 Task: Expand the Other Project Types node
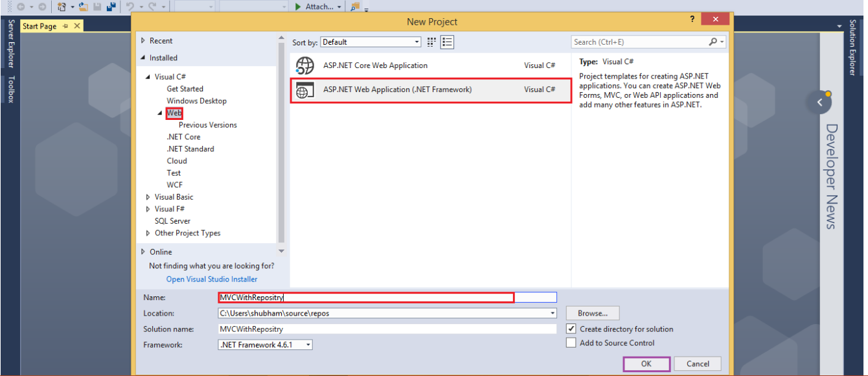tap(148, 233)
